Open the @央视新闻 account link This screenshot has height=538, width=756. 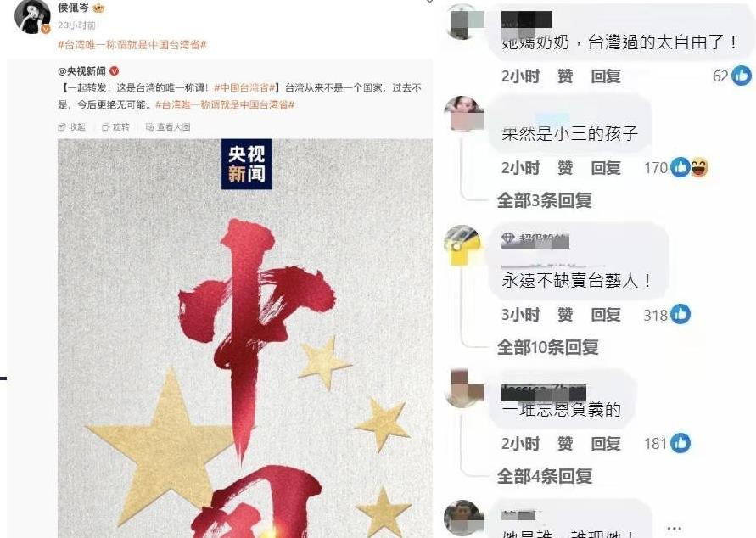[x=81, y=71]
